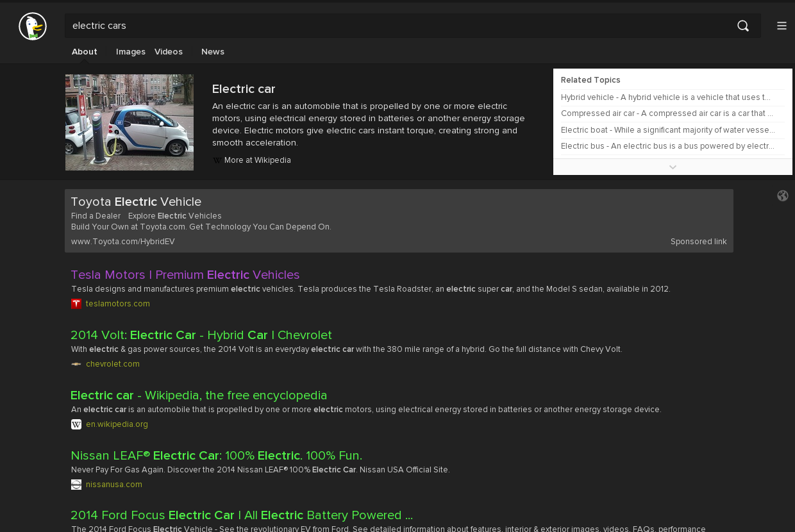Open the Toyota Electric Vehicle sponsored ad

(x=136, y=202)
